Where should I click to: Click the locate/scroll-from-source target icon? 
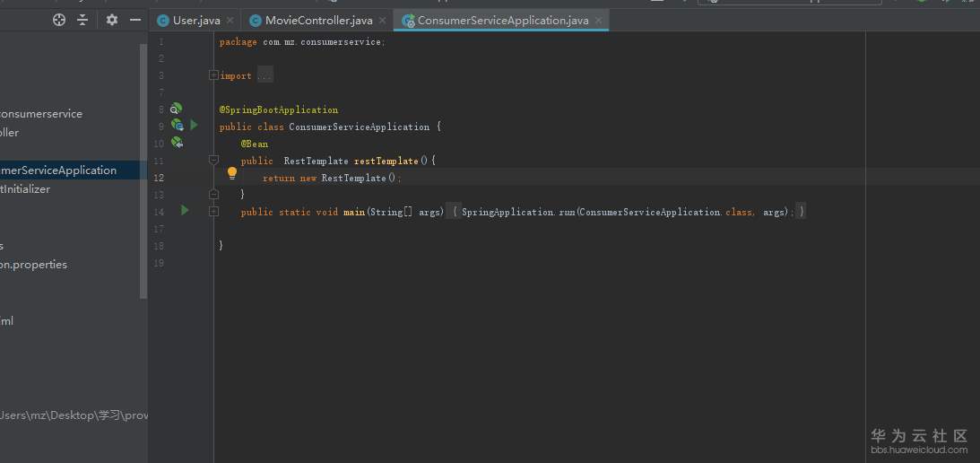(59, 20)
